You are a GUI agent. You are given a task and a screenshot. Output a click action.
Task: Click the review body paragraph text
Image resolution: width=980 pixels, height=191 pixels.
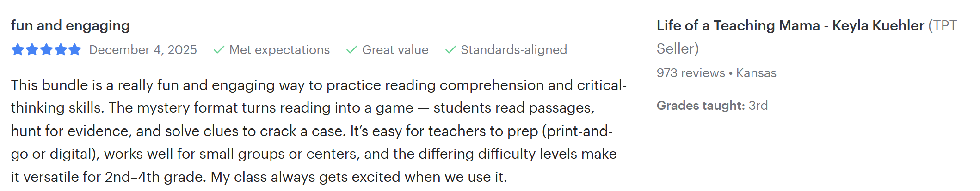319,131
